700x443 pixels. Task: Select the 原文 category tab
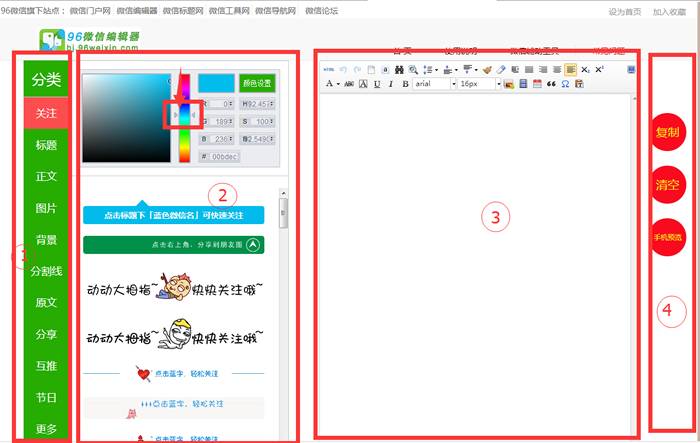[46, 302]
